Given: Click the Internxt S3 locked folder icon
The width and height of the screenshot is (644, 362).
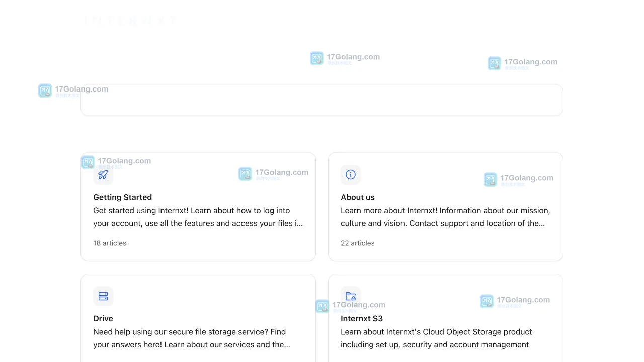Looking at the screenshot, I should coord(351,296).
